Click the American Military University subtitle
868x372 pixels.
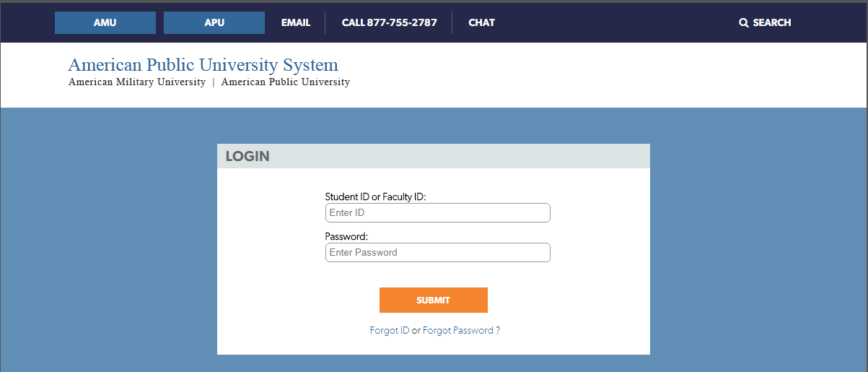[137, 82]
